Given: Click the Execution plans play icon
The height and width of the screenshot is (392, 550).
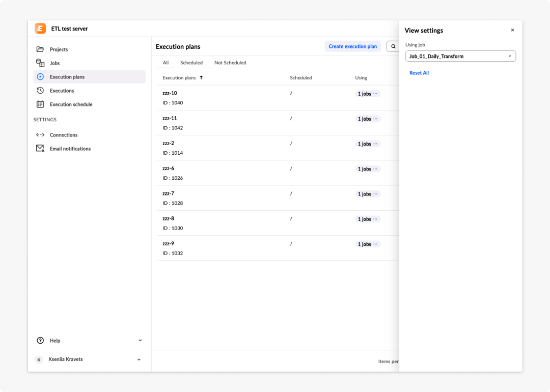Looking at the screenshot, I should (40, 77).
